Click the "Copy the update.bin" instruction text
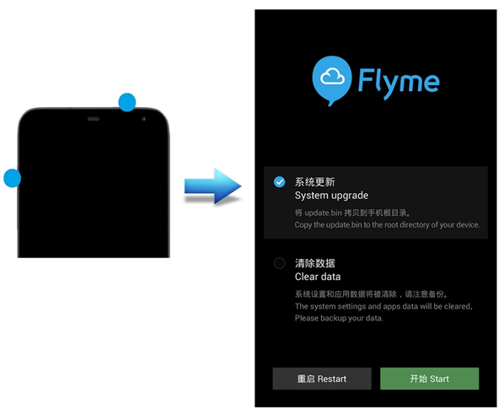504x420 pixels. 387,225
